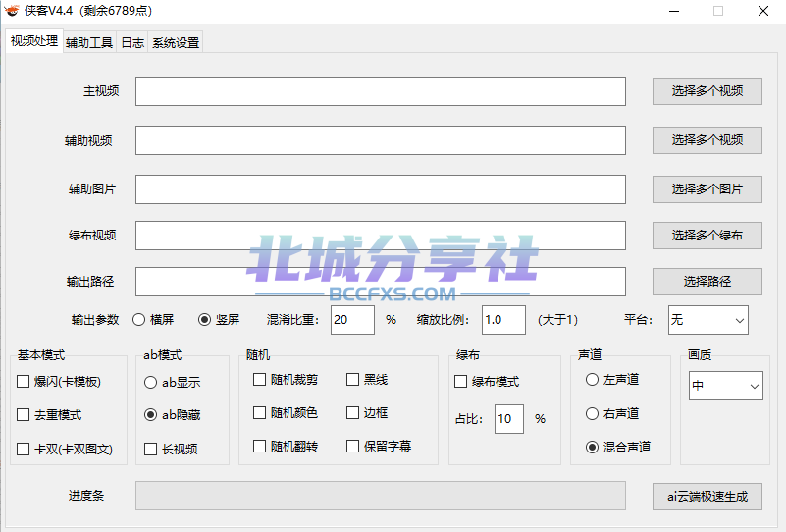This screenshot has height=532, width=786.
Task: Focus the 绿布视频 input field
Action: coord(381,236)
